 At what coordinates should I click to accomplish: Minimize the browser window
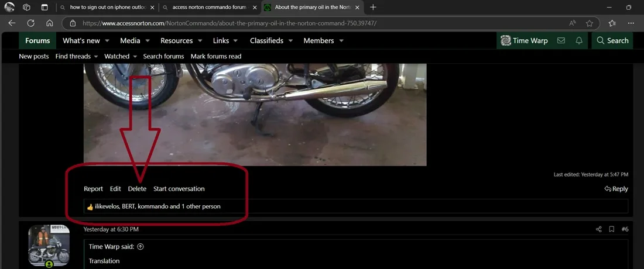tap(609, 8)
